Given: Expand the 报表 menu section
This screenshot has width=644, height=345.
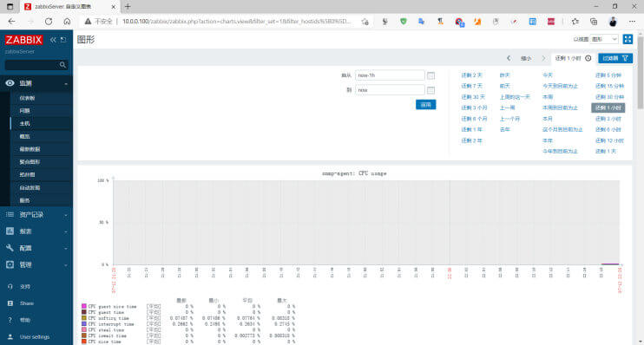Looking at the screenshot, I should [66, 231].
